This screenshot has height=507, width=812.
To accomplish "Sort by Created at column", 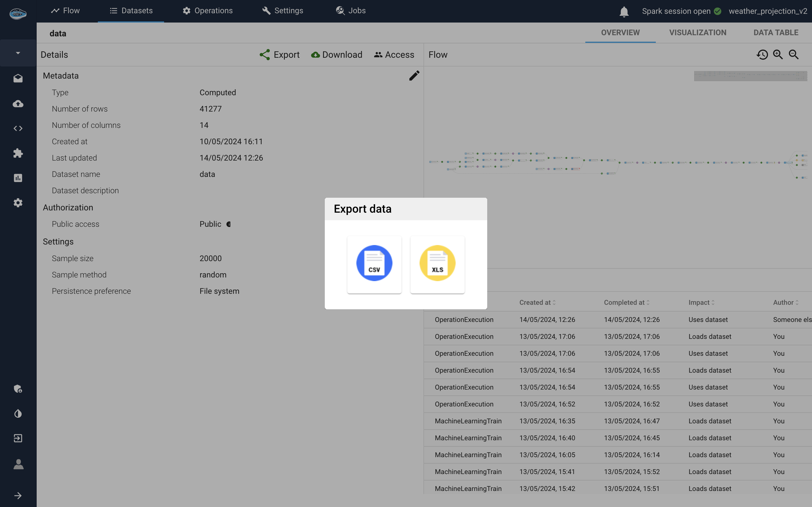I will coord(538,303).
